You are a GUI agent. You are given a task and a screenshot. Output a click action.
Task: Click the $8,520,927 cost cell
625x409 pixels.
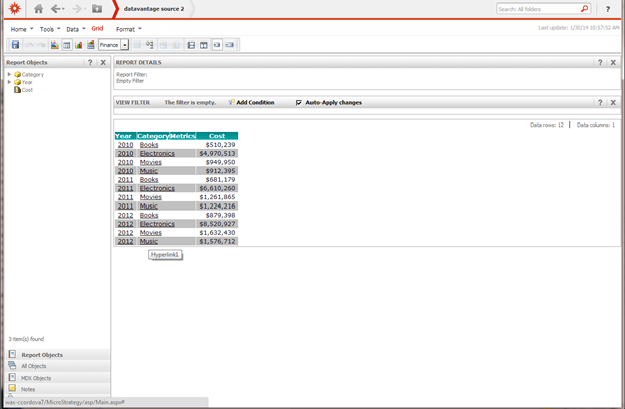tap(217, 224)
